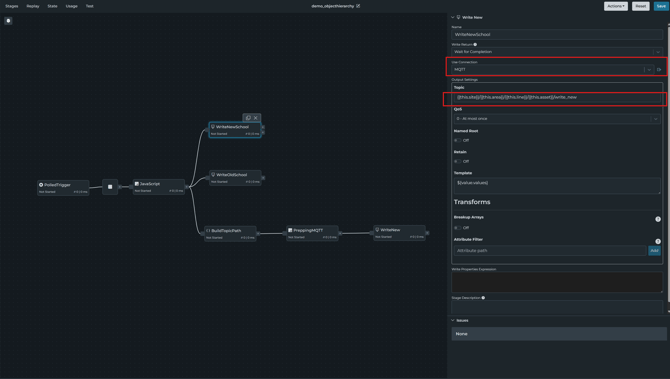Open the QoS dropdown
Screen dimensions: 670x379
point(557,119)
